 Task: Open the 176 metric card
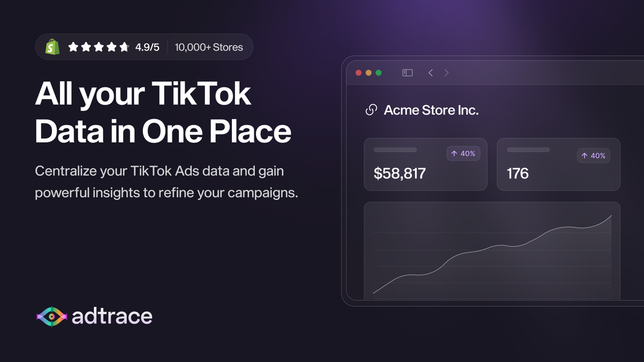click(x=558, y=164)
